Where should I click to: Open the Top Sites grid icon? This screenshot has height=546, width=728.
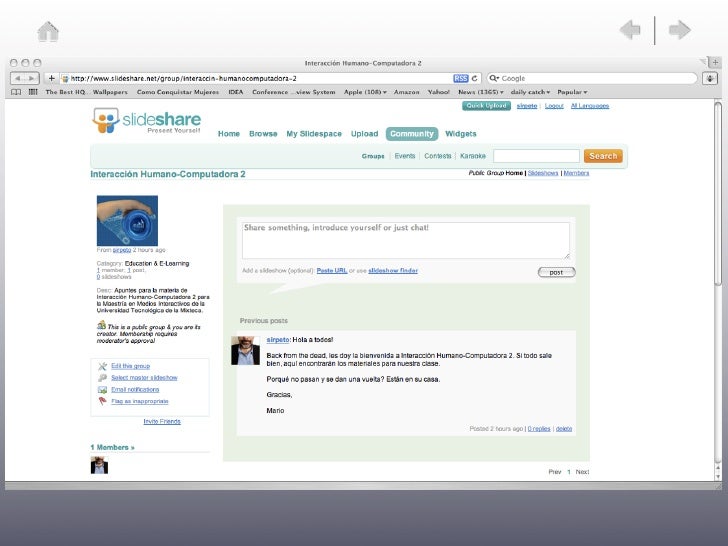tap(33, 92)
